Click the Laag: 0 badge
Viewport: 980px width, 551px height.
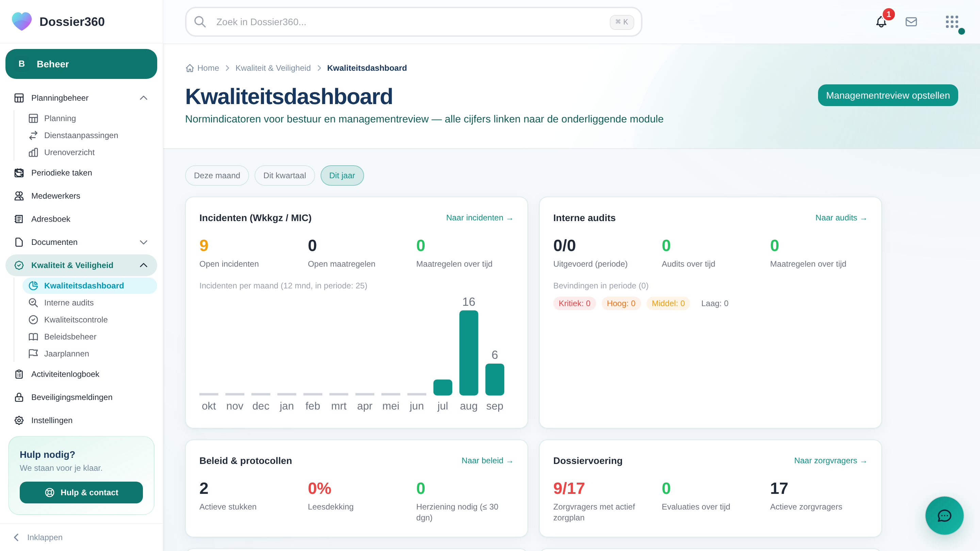(x=715, y=303)
